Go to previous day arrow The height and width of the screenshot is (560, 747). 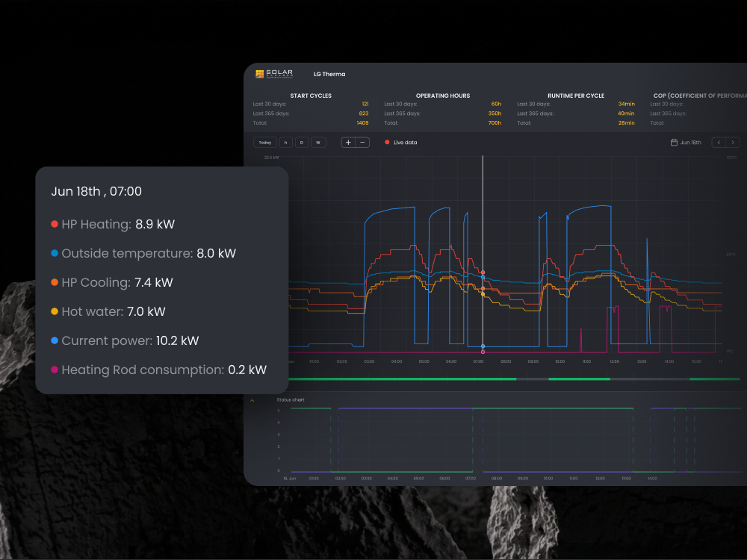pyautogui.click(x=719, y=143)
